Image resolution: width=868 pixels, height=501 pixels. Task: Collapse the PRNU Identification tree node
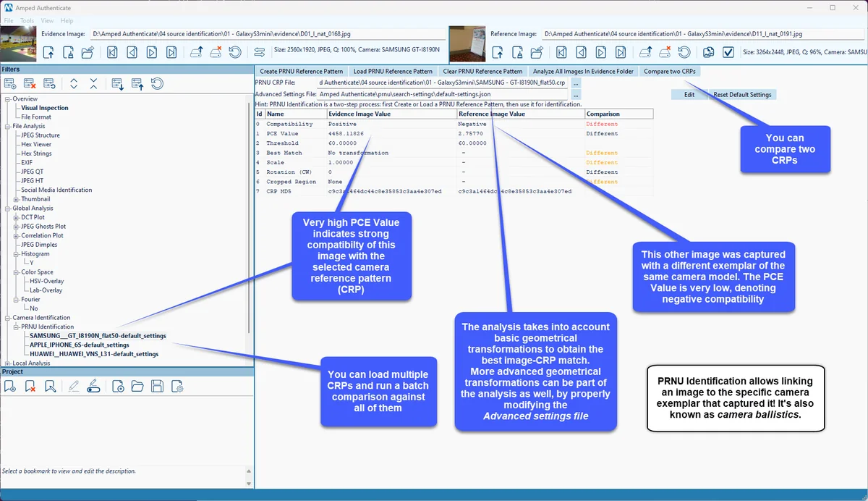click(16, 327)
